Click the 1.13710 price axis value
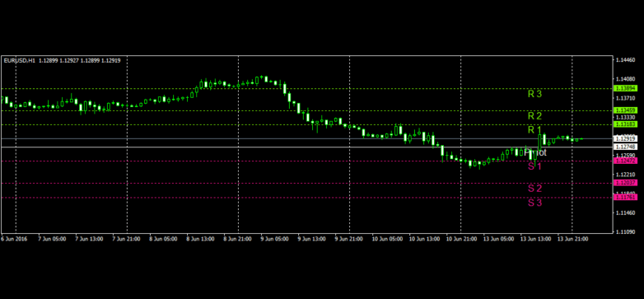Image resolution: width=644 pixels, height=299 pixels. click(625, 98)
